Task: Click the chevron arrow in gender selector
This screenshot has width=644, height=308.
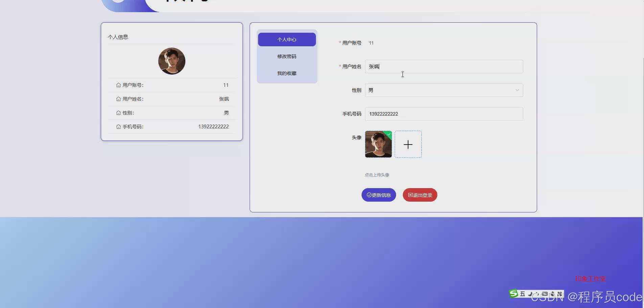Action: click(517, 90)
